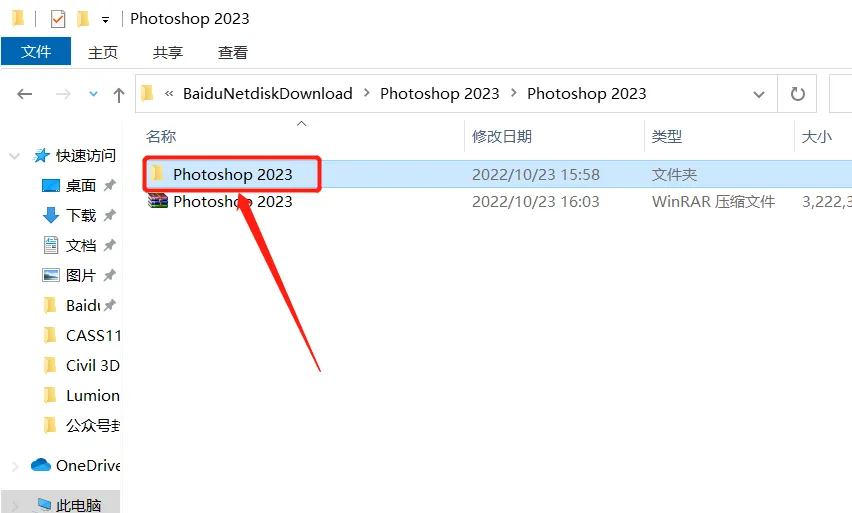This screenshot has height=513, width=852.
Task: Click BaiduNetdiskDownload in the breadcrumb path
Action: [267, 93]
